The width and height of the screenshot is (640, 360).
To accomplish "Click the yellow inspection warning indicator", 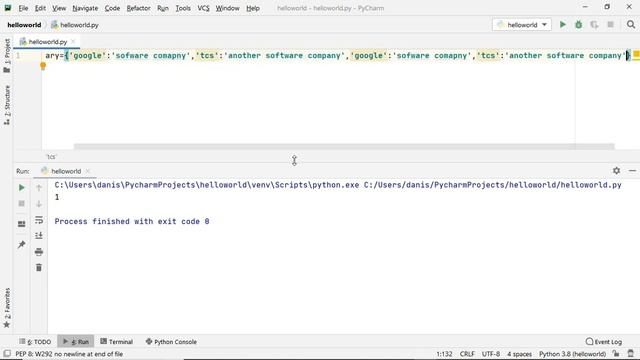I will tap(636, 54).
